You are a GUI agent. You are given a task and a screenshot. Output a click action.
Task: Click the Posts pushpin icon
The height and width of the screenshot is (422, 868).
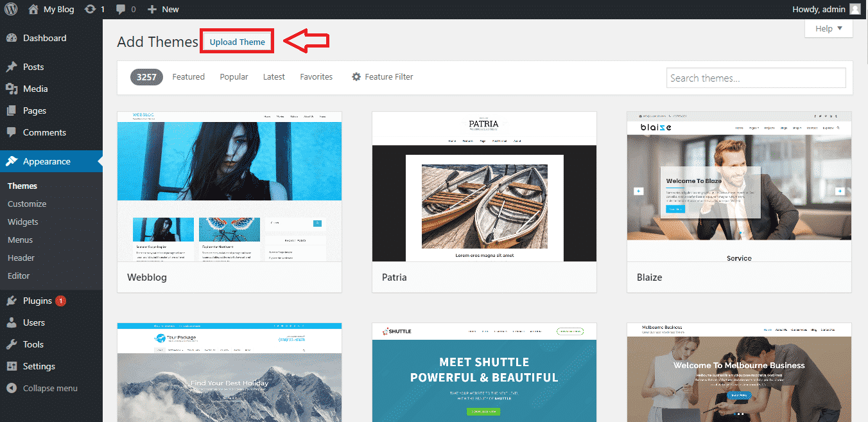(x=12, y=67)
